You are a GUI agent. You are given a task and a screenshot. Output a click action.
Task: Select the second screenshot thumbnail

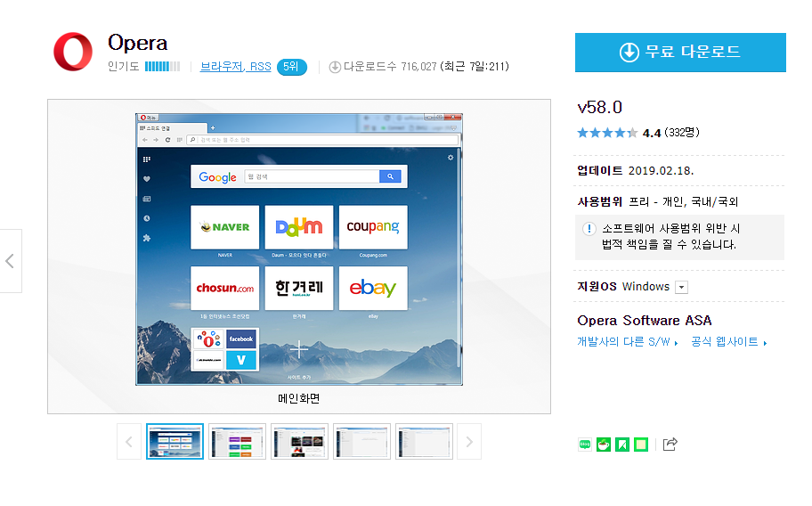pyautogui.click(x=237, y=442)
